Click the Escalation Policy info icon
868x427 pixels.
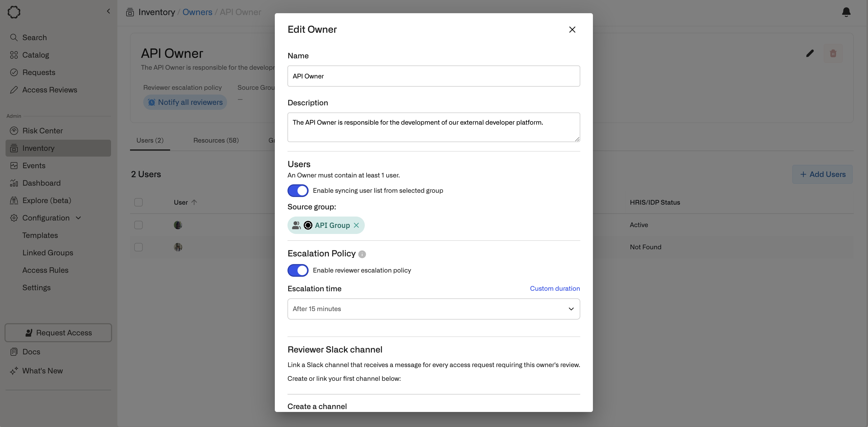[362, 254]
